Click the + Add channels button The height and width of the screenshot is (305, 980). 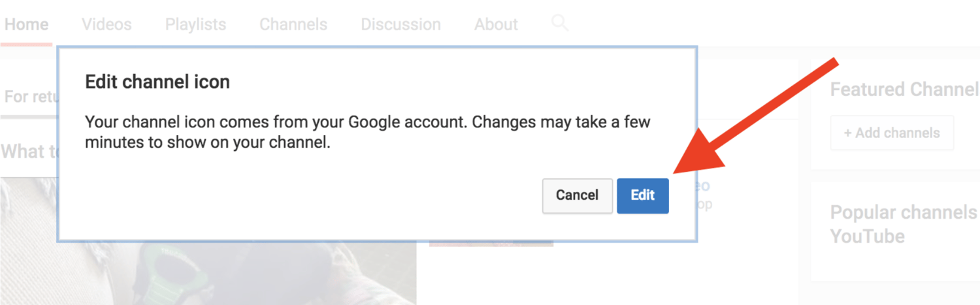click(892, 133)
